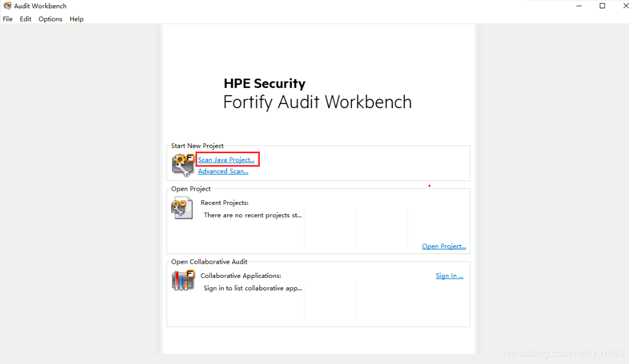Open the File menu
The height and width of the screenshot is (364, 629).
tap(8, 19)
